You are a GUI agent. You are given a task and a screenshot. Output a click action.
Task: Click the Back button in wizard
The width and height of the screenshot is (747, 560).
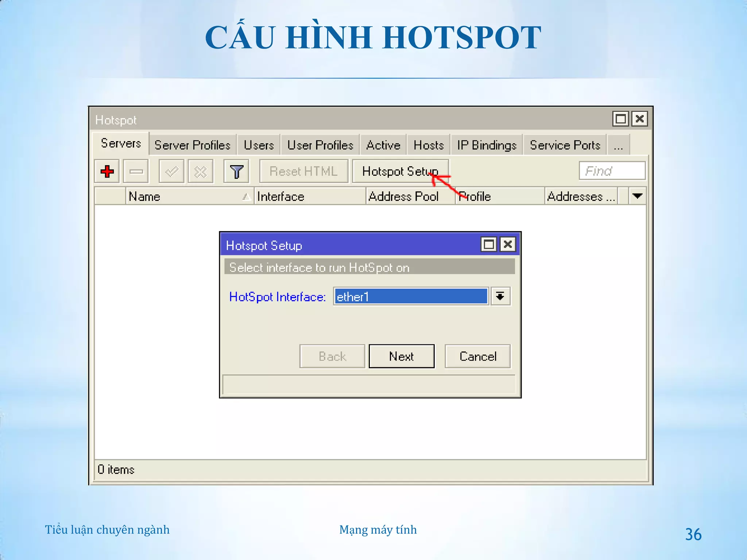tap(332, 356)
